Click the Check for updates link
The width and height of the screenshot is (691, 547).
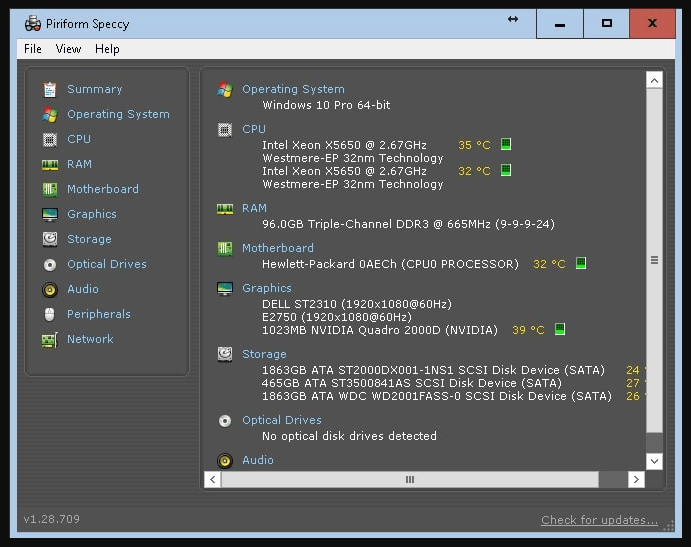point(599,520)
